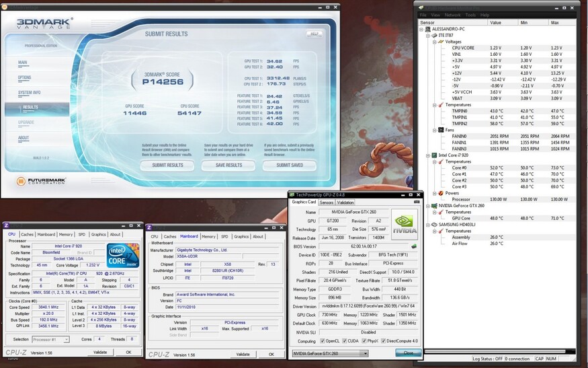Click the GPU-Z title bar app icon
The width and height of the screenshot is (588, 368).
point(292,194)
